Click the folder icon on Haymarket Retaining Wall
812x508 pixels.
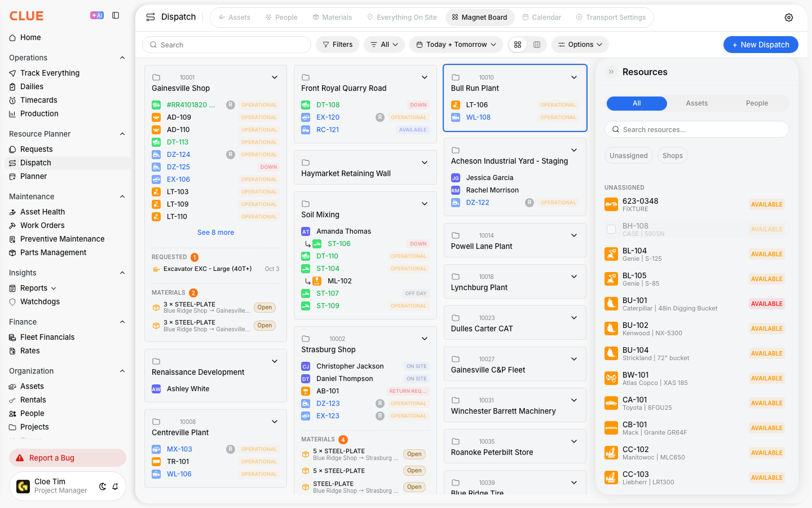click(x=306, y=163)
